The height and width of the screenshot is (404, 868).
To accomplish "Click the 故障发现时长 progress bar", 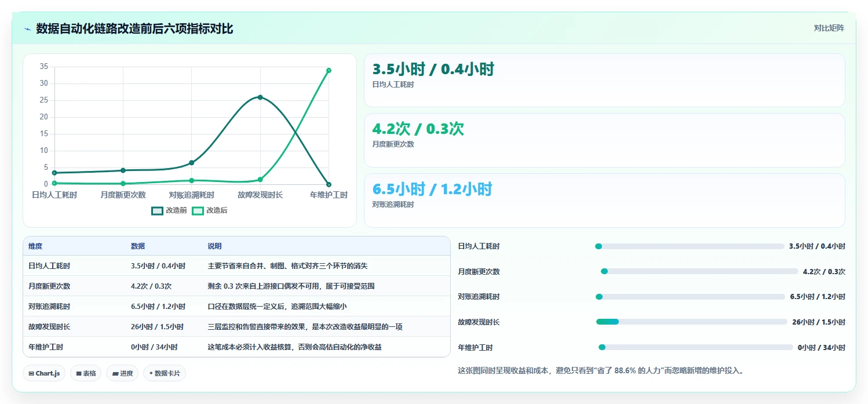I will [692, 322].
